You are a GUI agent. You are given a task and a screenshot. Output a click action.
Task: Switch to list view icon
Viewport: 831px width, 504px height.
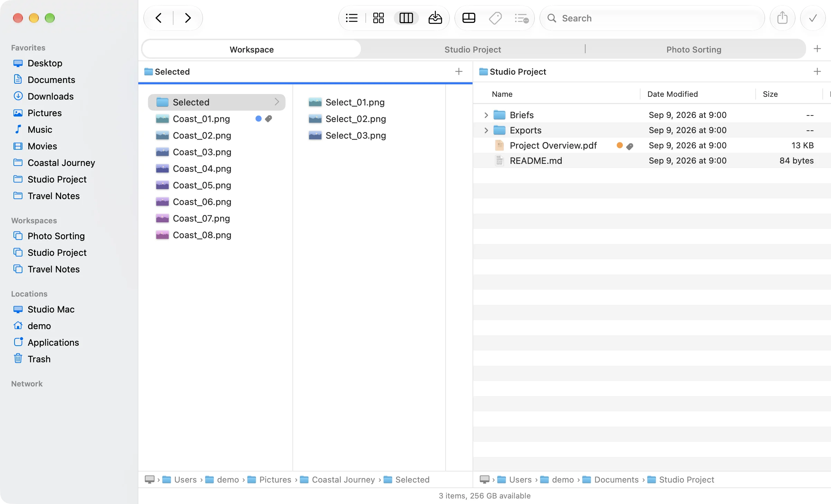(352, 18)
